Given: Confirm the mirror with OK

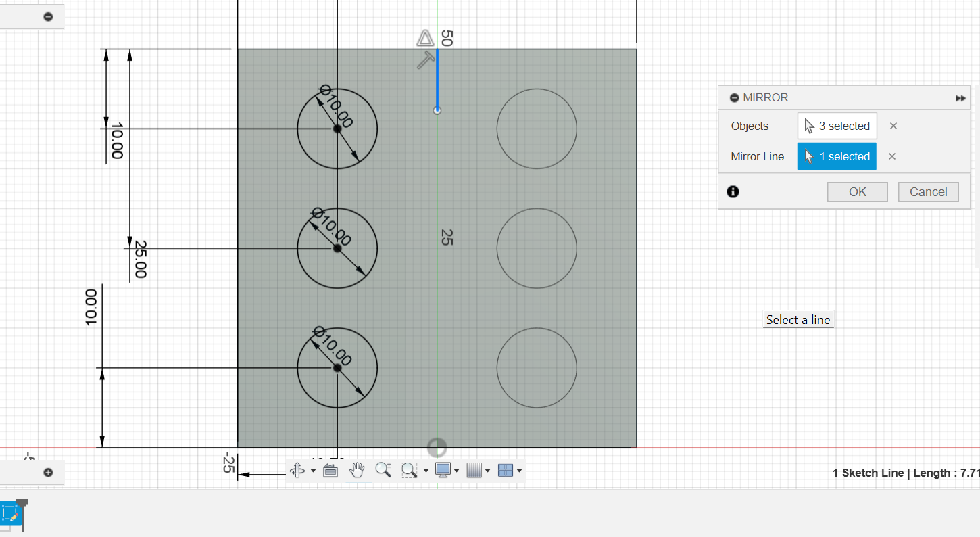Looking at the screenshot, I should (x=858, y=191).
